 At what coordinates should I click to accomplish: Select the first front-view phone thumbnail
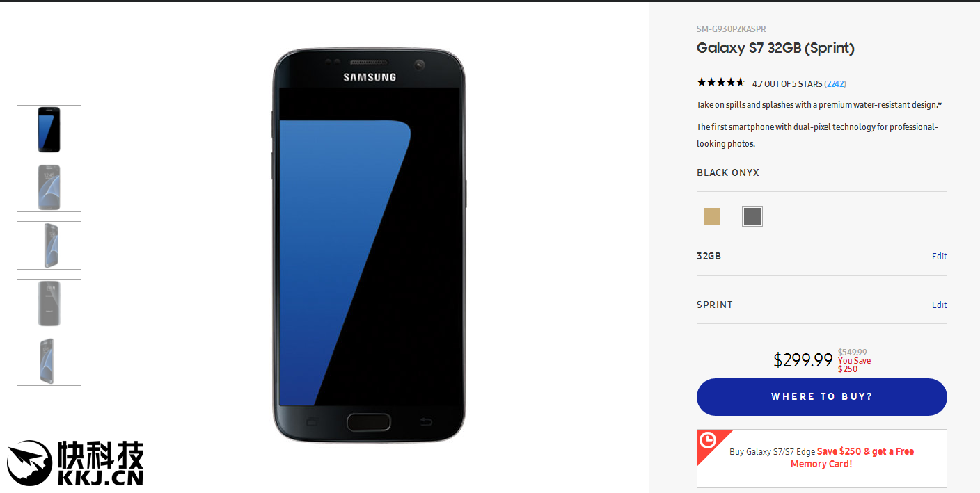[49, 129]
